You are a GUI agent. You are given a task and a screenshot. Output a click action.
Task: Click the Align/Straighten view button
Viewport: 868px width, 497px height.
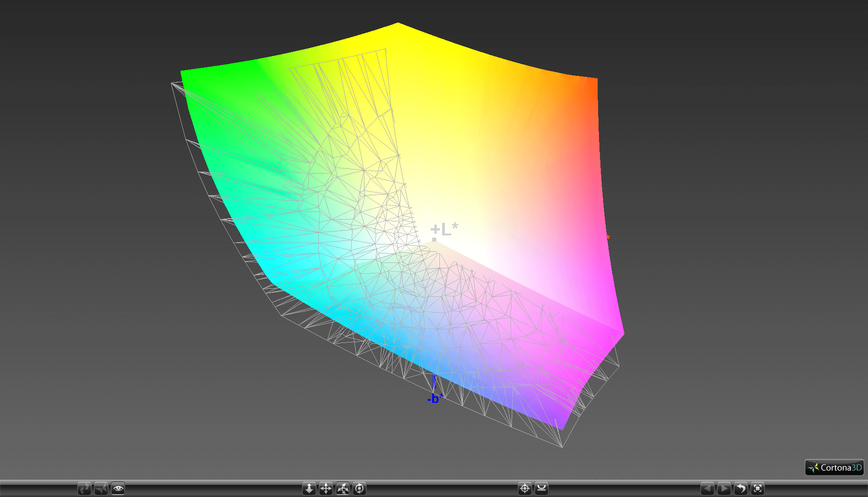(x=542, y=488)
